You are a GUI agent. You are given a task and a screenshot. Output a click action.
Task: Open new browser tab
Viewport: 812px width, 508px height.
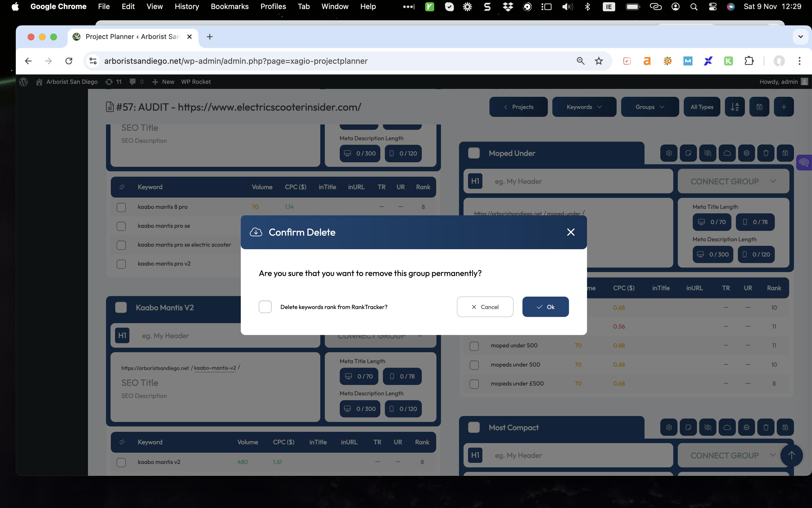point(210,37)
